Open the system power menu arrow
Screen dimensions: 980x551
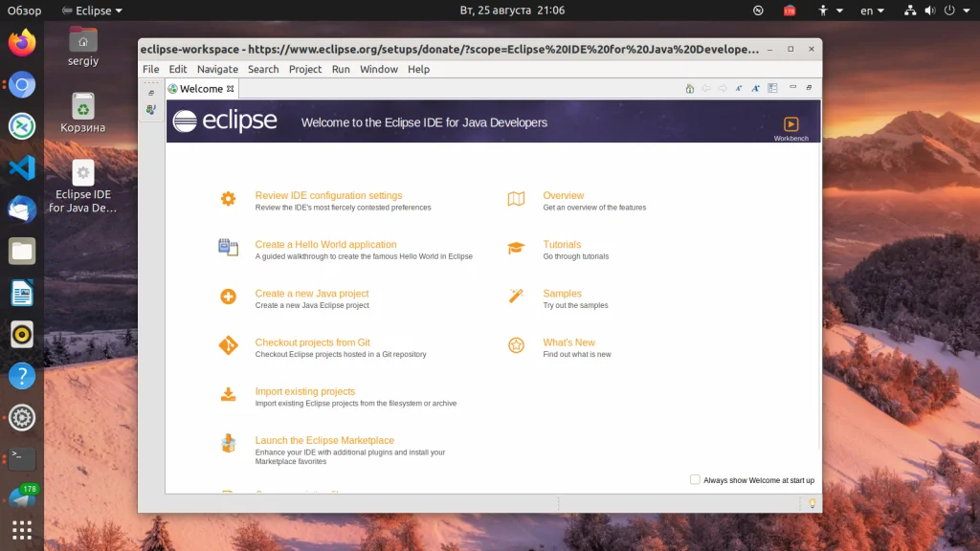[x=967, y=11]
